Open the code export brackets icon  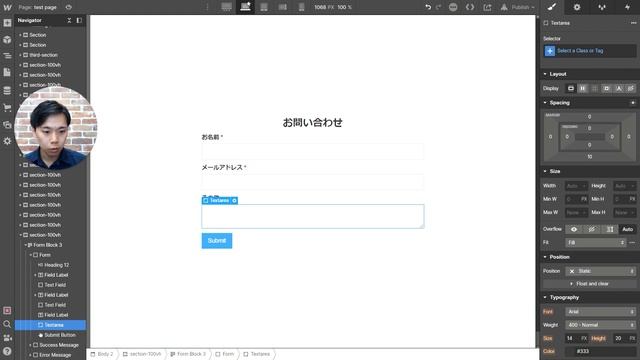(x=470, y=7)
